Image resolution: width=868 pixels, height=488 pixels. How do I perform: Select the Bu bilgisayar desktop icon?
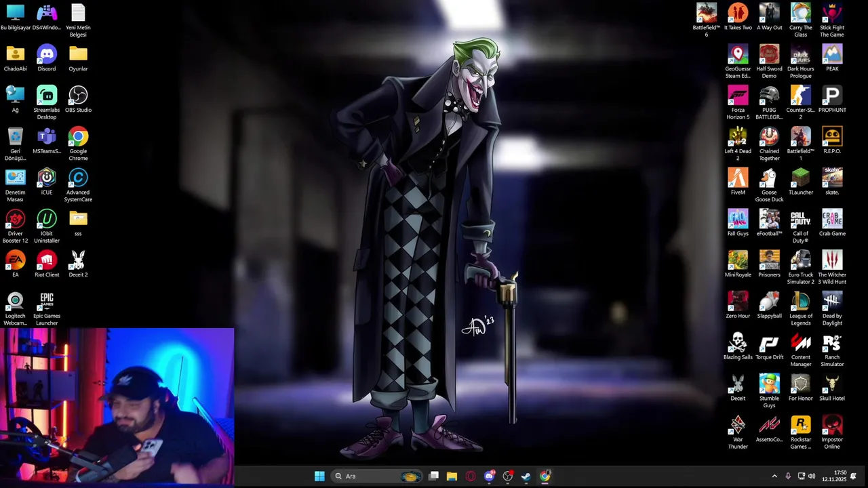[x=15, y=13]
